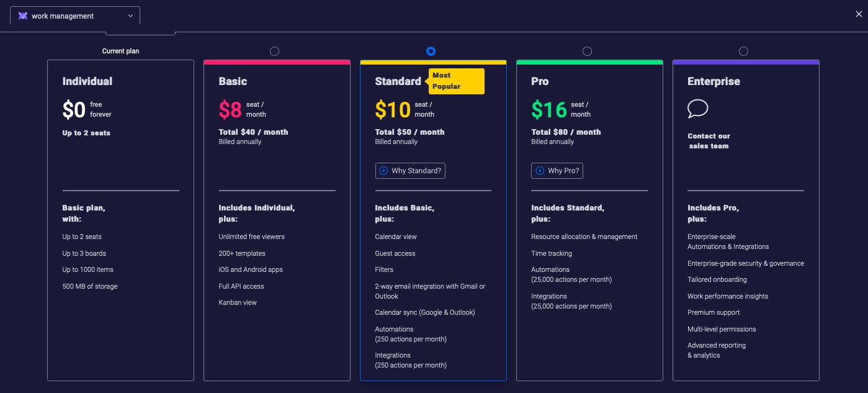Image resolution: width=868 pixels, height=393 pixels.
Task: Click the Most Popular badge
Action: [x=457, y=81]
